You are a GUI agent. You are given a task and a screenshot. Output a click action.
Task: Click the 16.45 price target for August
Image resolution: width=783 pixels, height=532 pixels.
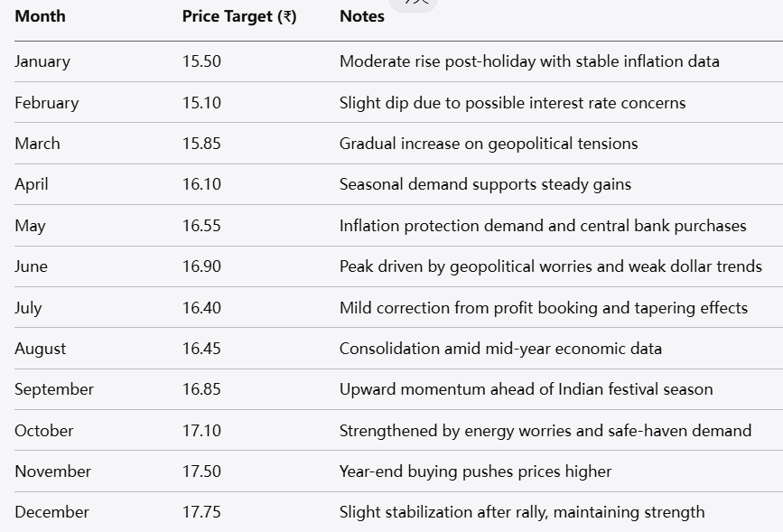(x=201, y=349)
